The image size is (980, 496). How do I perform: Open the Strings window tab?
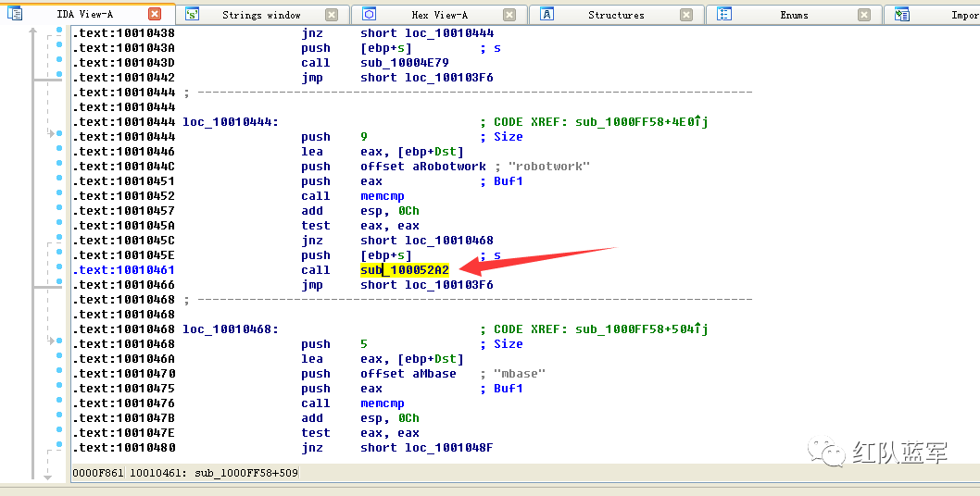[261, 15]
